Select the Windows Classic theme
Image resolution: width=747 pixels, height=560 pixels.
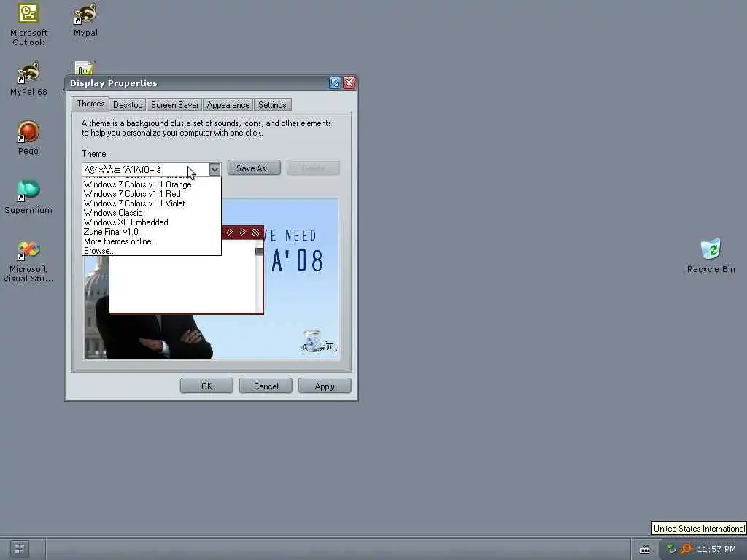(x=152, y=213)
